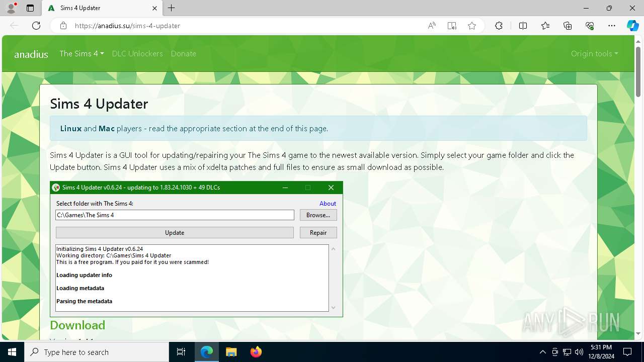
Task: Click the address bar URL
Action: click(x=127, y=26)
